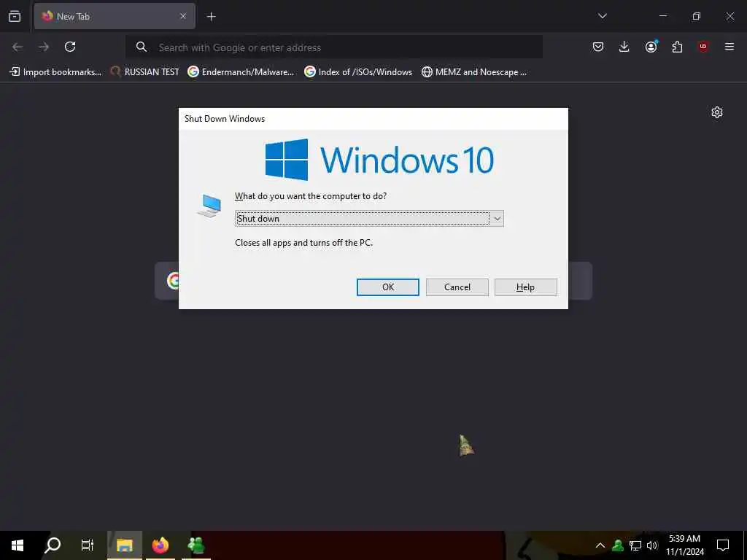Open the Firefox account menu icon
The width and height of the screenshot is (747, 560).
[x=651, y=47]
